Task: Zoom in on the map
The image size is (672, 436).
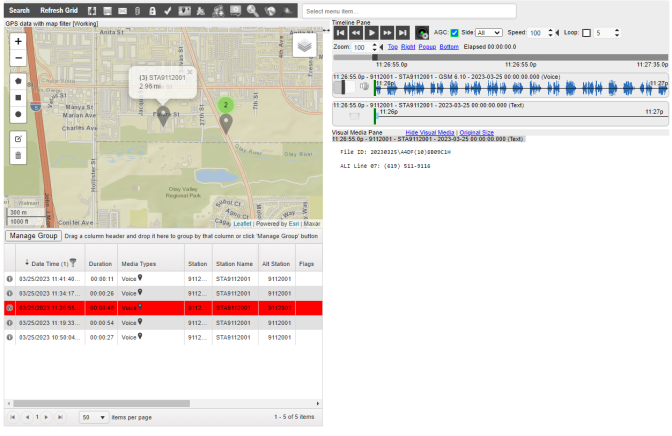Action: coord(18,42)
